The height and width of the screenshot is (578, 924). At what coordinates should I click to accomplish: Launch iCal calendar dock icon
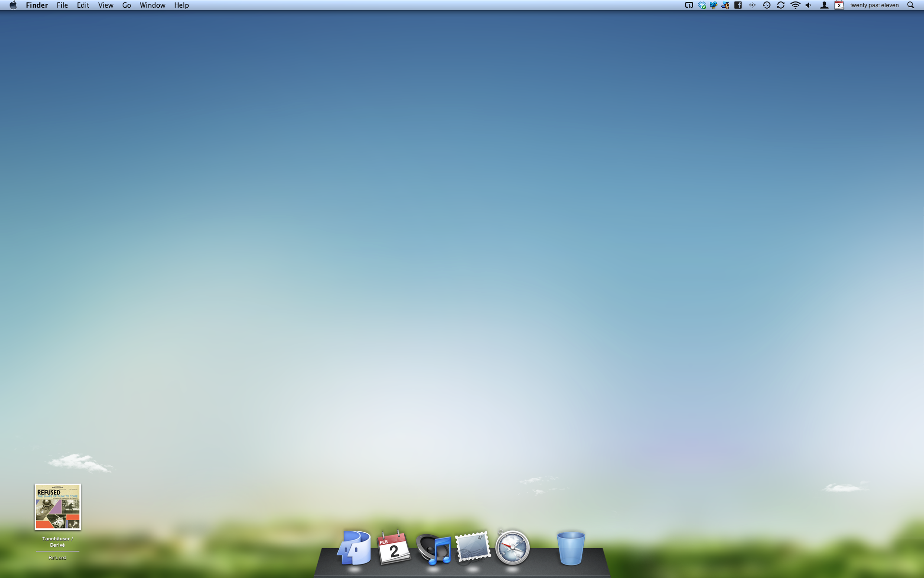click(x=394, y=548)
